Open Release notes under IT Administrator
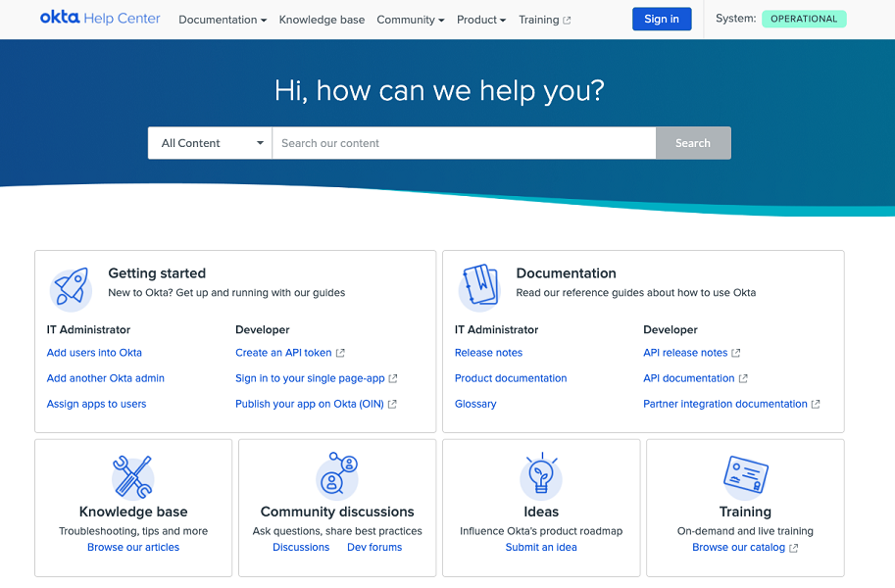Screen dimensions: 895x588 488,353
